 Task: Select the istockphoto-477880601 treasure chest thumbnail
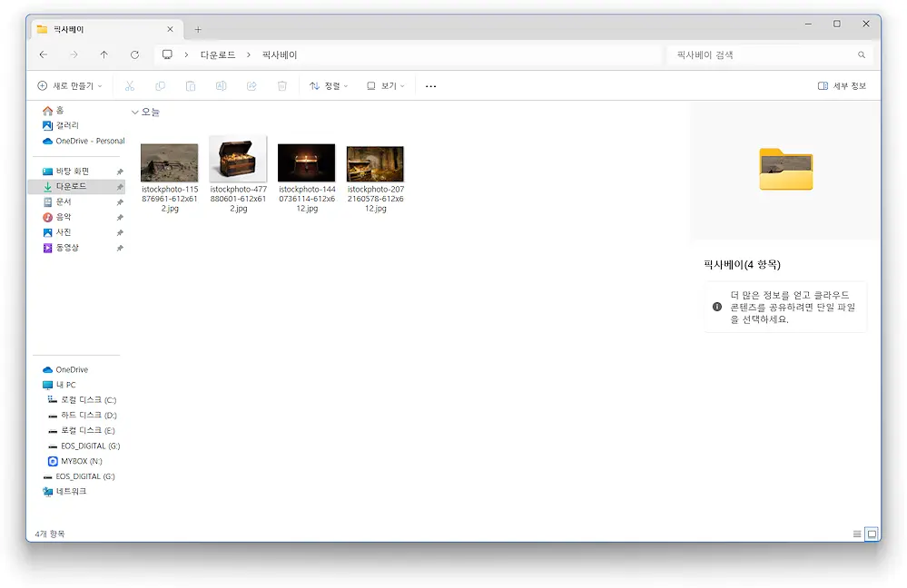pos(238,162)
